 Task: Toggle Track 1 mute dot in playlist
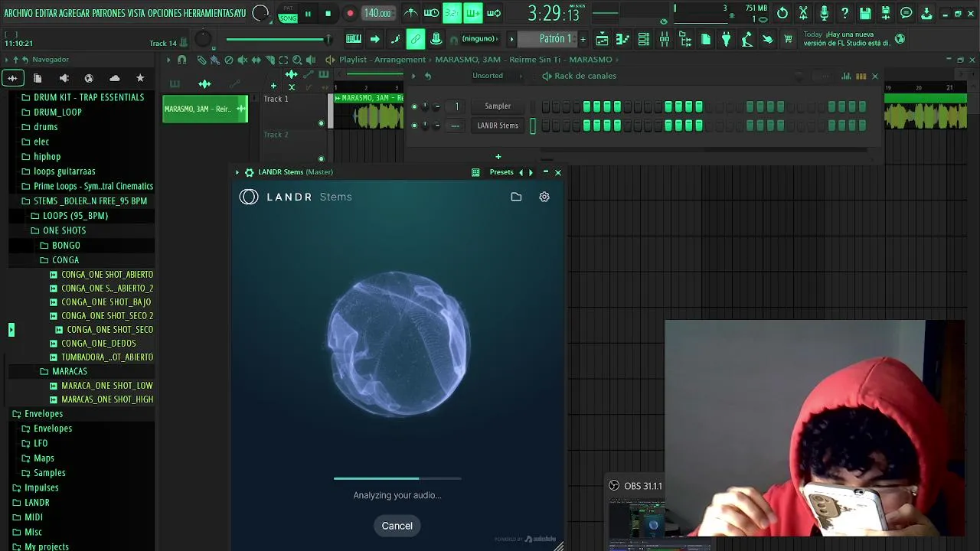322,123
